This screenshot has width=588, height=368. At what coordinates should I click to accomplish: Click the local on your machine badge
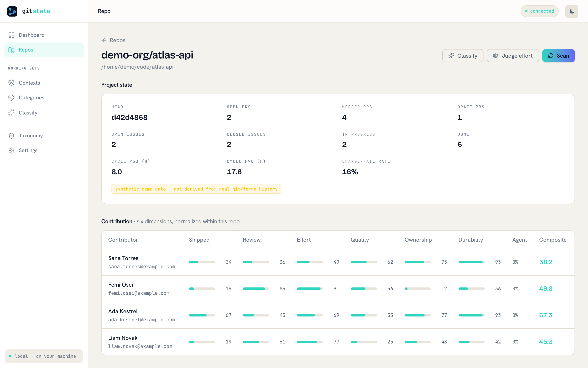pyautogui.click(x=44, y=356)
